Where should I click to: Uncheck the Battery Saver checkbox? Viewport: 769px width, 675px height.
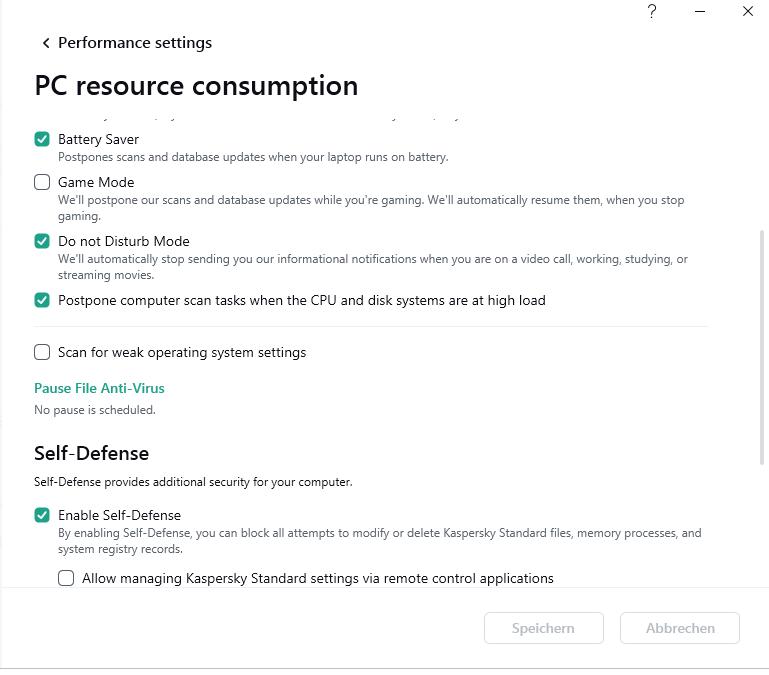pyautogui.click(x=42, y=139)
